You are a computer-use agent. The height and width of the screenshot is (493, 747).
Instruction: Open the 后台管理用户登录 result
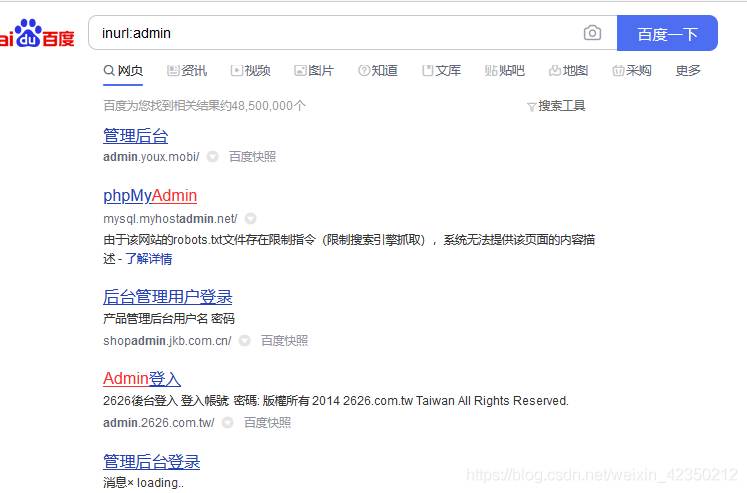click(x=168, y=297)
